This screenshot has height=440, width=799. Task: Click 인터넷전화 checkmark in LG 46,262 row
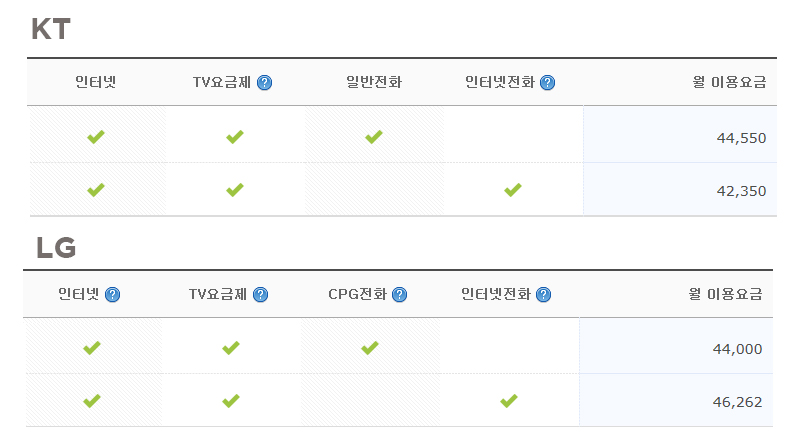(x=508, y=401)
